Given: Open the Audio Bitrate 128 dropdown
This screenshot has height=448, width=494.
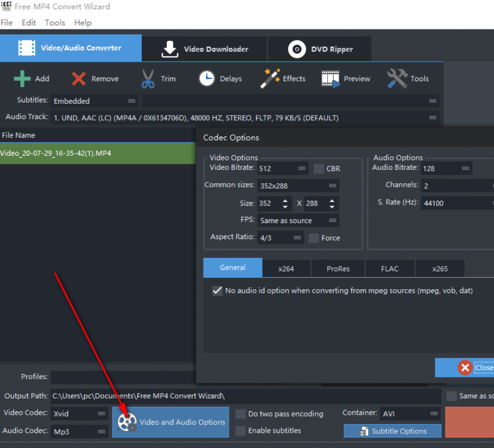Looking at the screenshot, I should [x=446, y=168].
